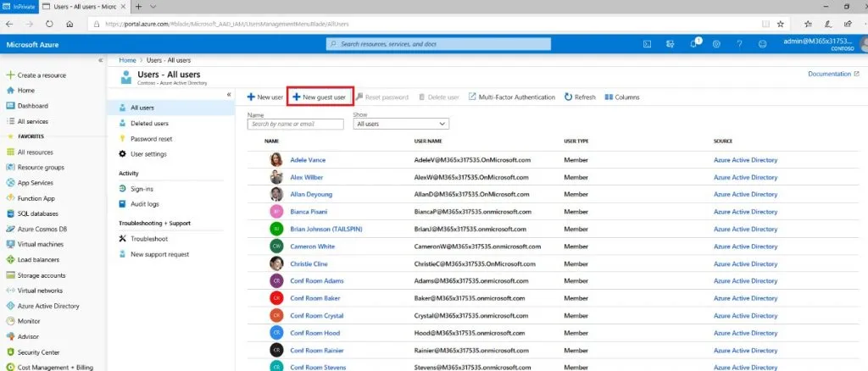Screen dimensions: 868x371
Task: Click the NAME column header
Action: pos(271,141)
